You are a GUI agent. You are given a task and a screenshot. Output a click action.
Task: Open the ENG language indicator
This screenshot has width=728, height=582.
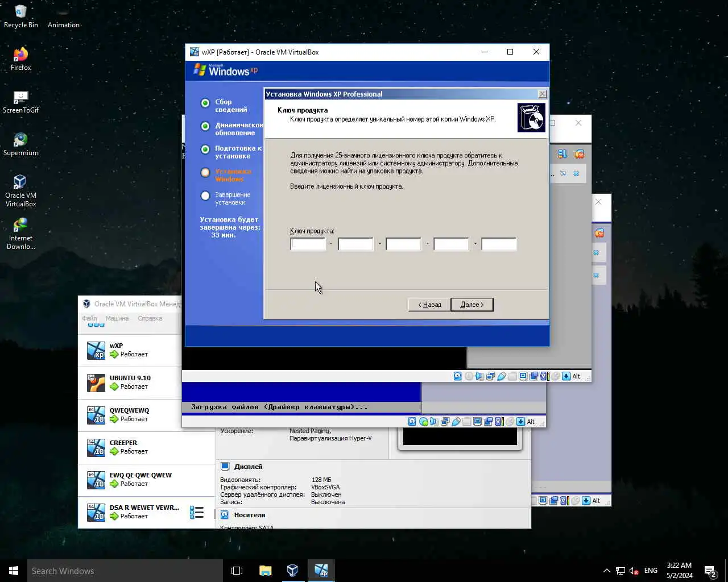click(x=651, y=571)
